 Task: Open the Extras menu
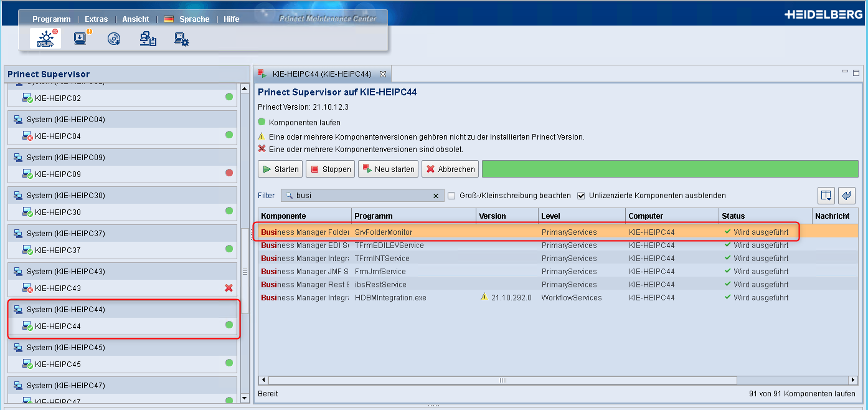pyautogui.click(x=97, y=19)
